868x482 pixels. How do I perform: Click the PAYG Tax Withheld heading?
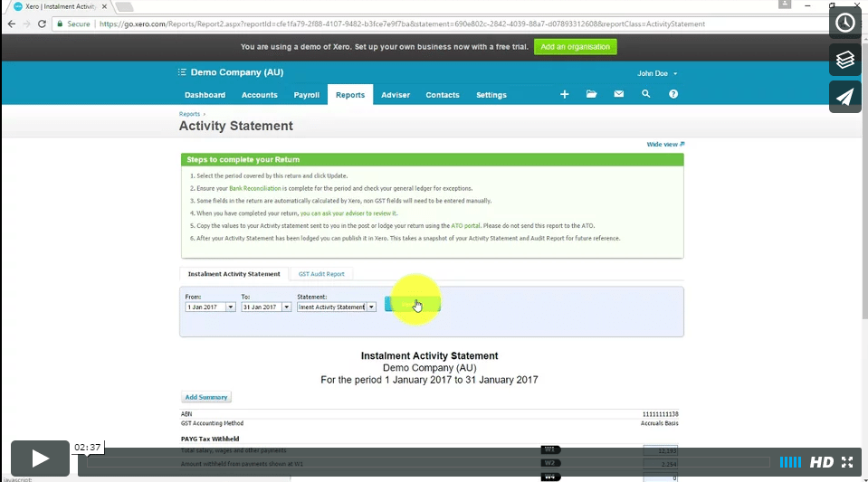click(210, 439)
